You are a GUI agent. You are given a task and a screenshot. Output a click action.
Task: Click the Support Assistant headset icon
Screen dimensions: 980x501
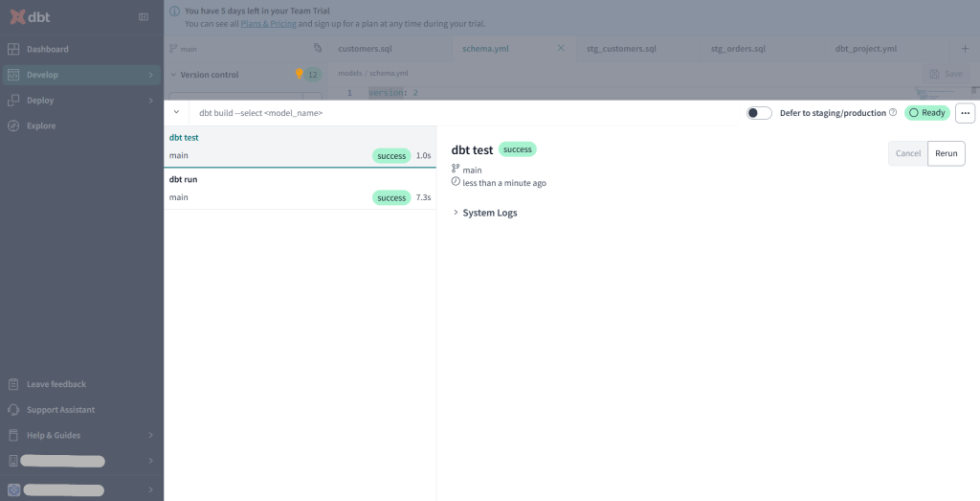(x=13, y=410)
